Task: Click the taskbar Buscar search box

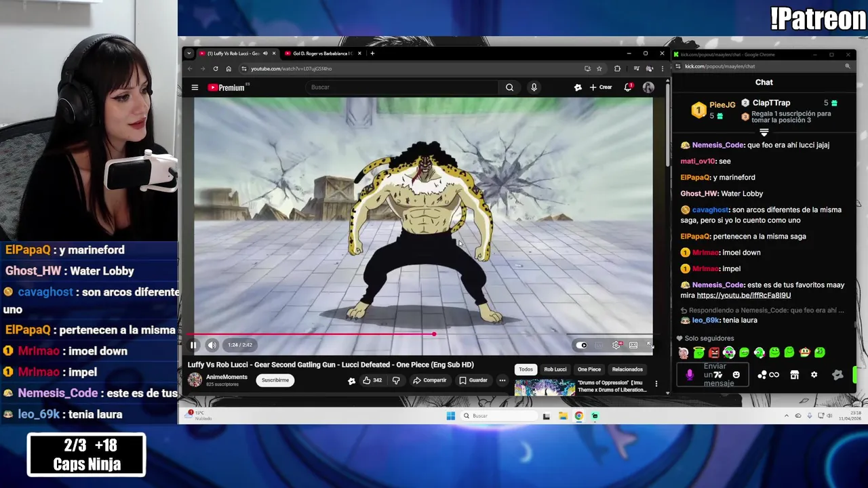Action: click(498, 416)
